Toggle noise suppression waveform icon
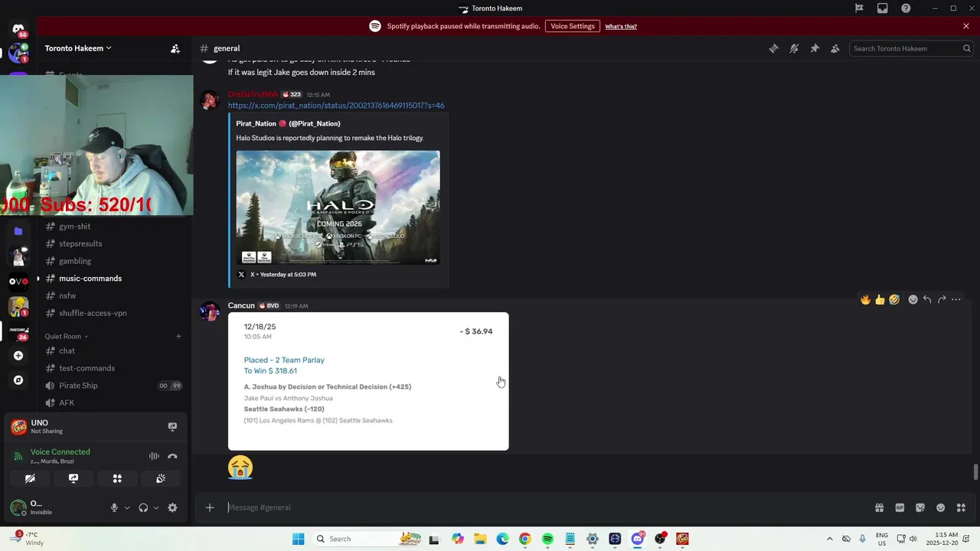Screen dimensions: 980x551 [154, 456]
